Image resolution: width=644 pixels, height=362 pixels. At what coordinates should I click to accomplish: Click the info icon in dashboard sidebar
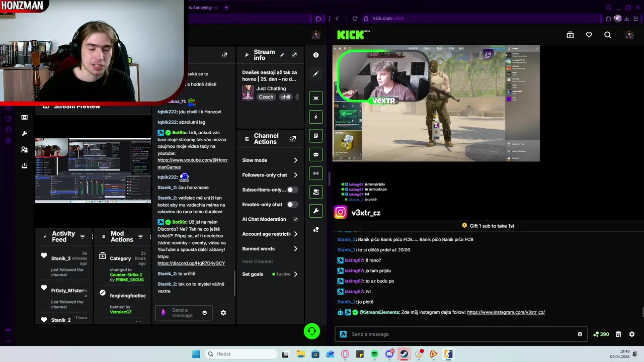316,55
